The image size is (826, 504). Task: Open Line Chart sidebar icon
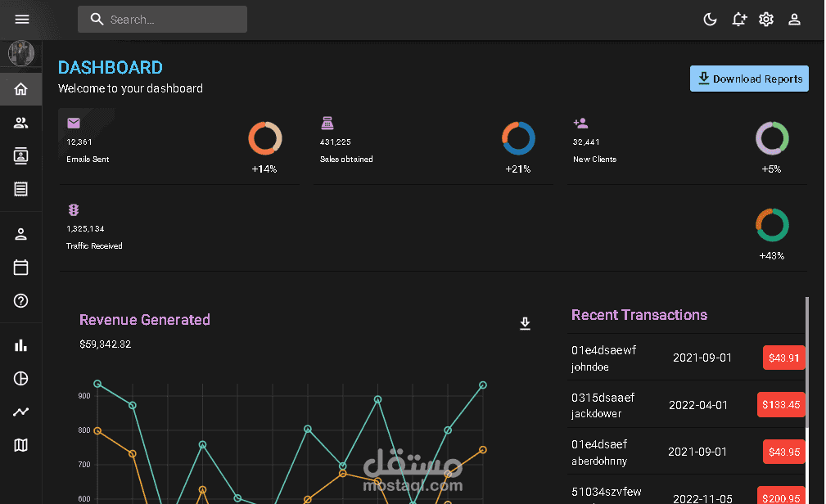point(21,412)
